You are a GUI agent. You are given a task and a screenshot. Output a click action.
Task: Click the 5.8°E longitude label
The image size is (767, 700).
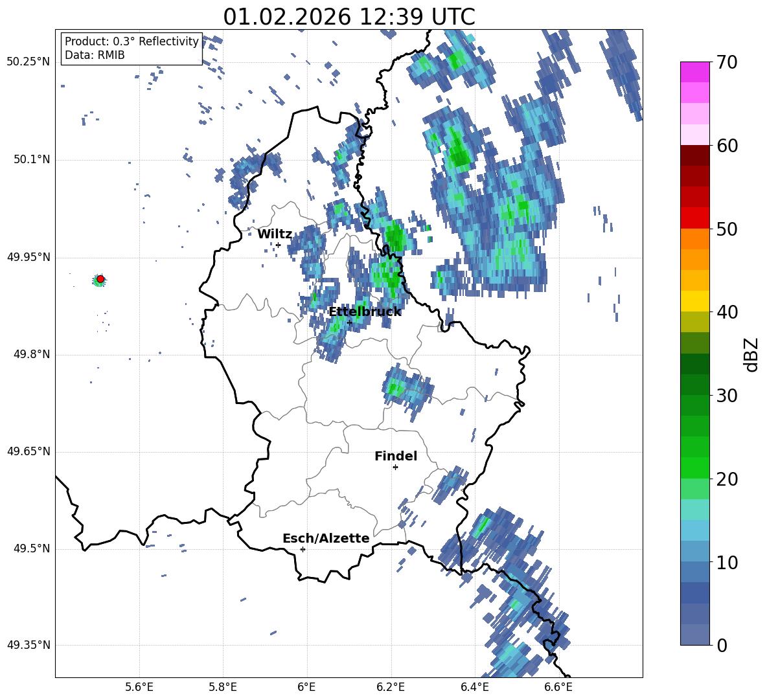pos(223,687)
